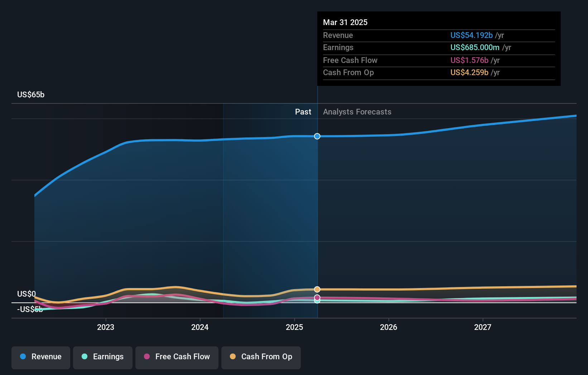Select the Free Cash Flow data point marker
Viewport: 588px width, 375px height.
coord(317,298)
